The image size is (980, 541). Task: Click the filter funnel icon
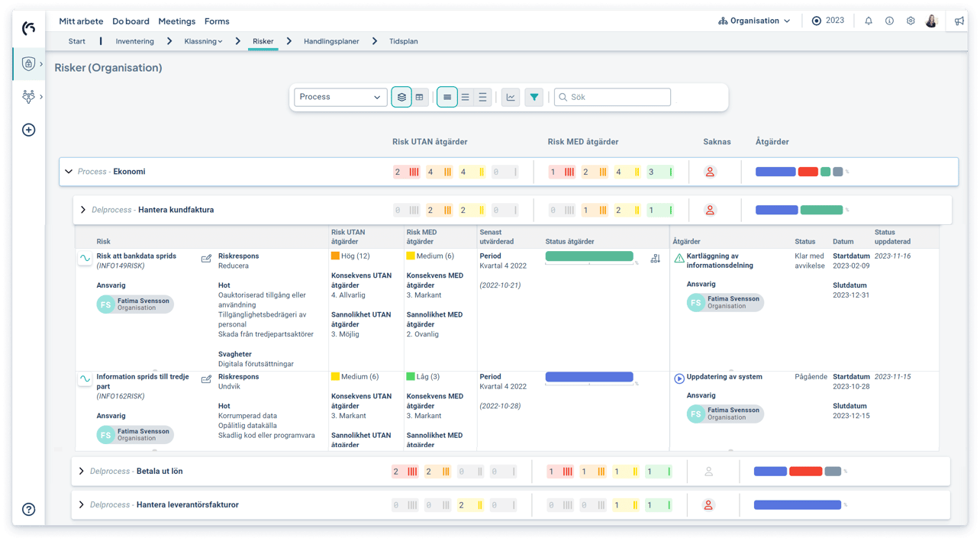(x=534, y=97)
